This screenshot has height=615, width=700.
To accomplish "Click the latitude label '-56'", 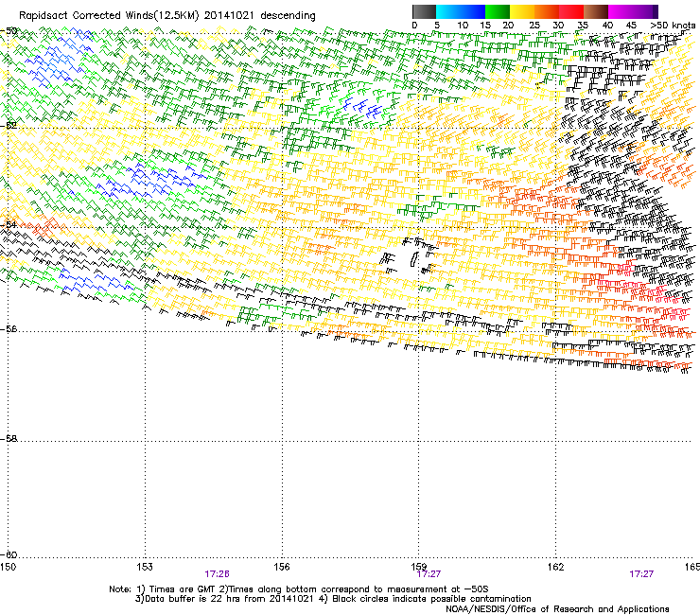I will coord(9,329).
